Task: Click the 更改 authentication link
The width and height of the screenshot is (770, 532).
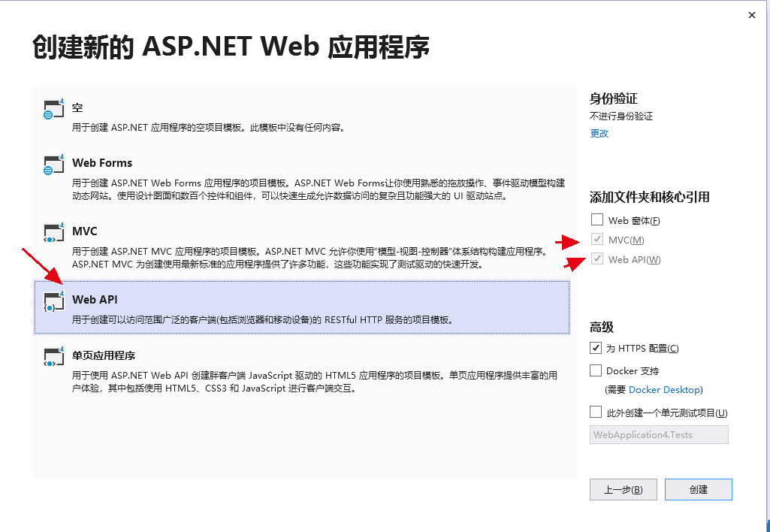Action: point(599,134)
